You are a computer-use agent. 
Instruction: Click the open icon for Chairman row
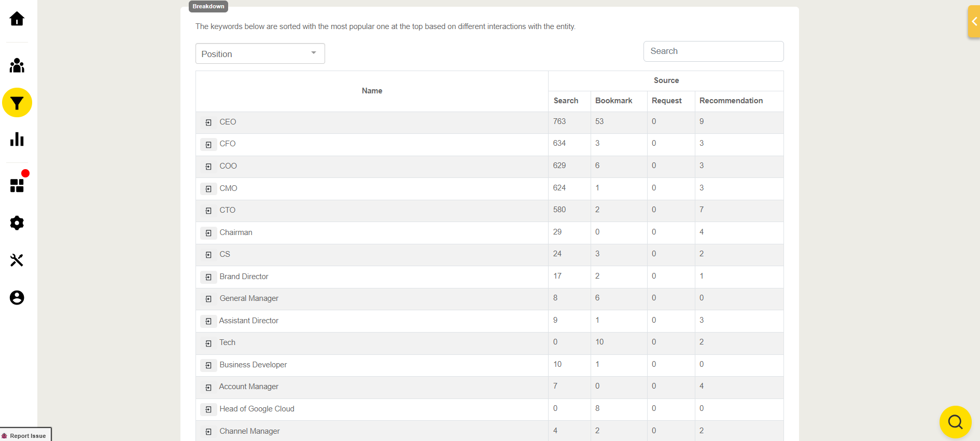tap(208, 233)
